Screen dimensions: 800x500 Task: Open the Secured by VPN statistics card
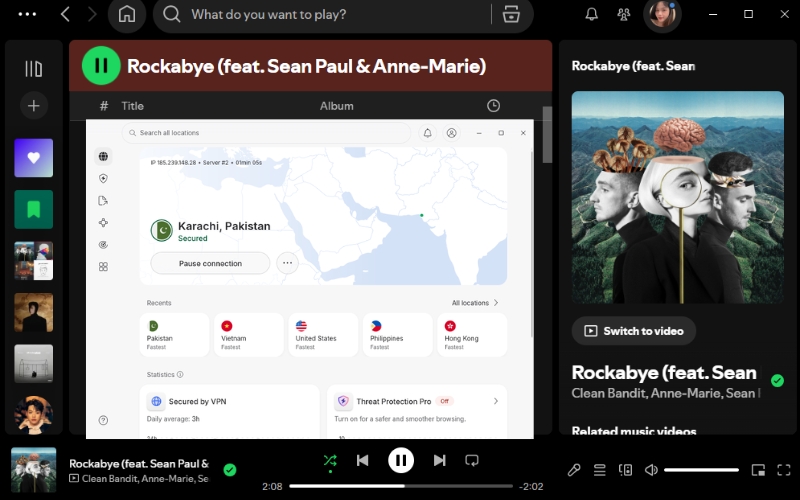(230, 411)
